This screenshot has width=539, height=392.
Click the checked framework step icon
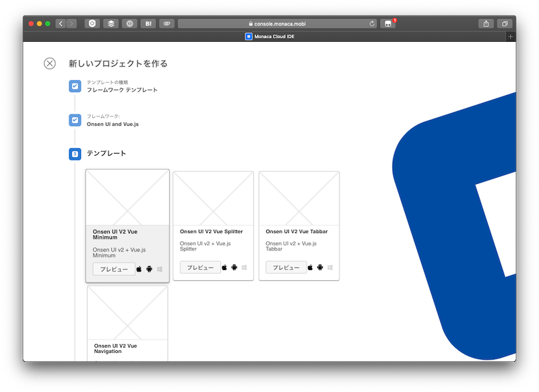pos(75,120)
